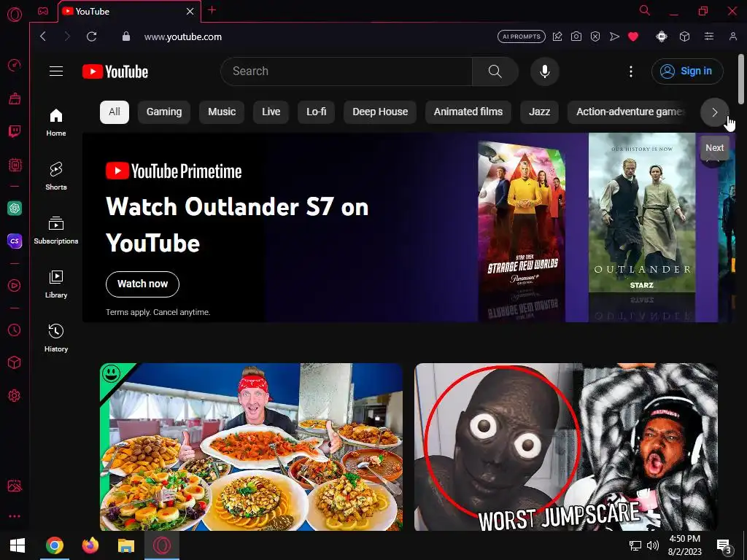Open YouTube hamburger guide menu
The height and width of the screenshot is (560, 747).
56,71
